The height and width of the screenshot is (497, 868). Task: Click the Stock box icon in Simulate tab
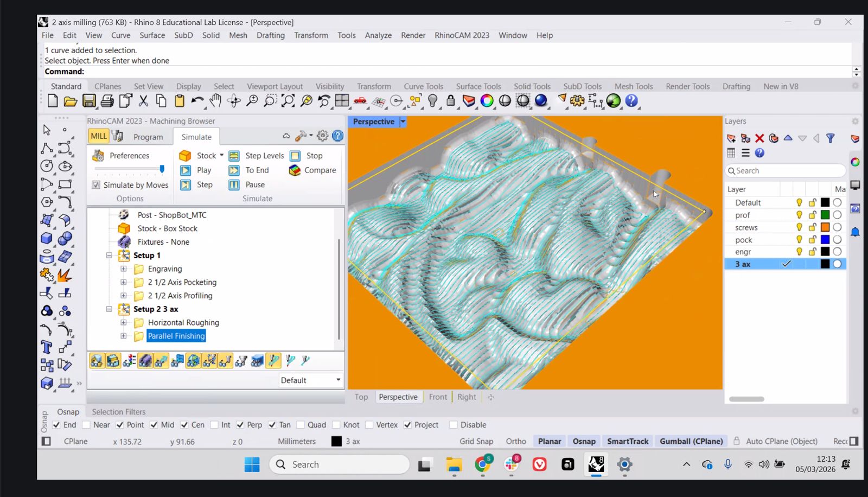(x=185, y=156)
